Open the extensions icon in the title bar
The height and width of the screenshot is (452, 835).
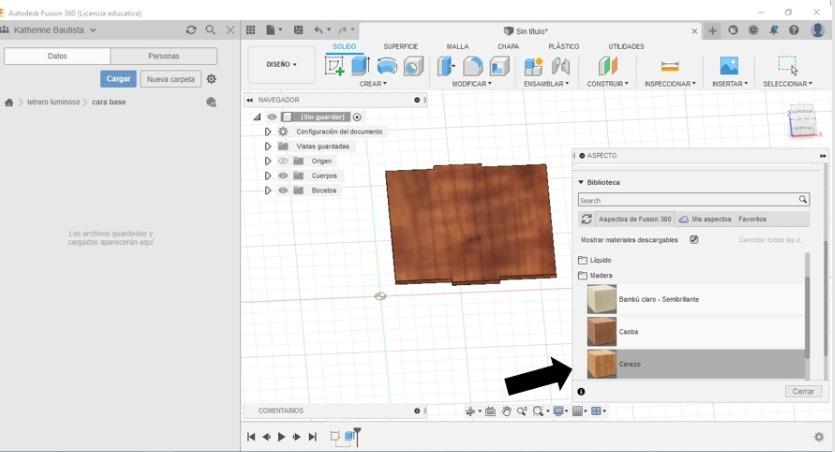(x=733, y=30)
